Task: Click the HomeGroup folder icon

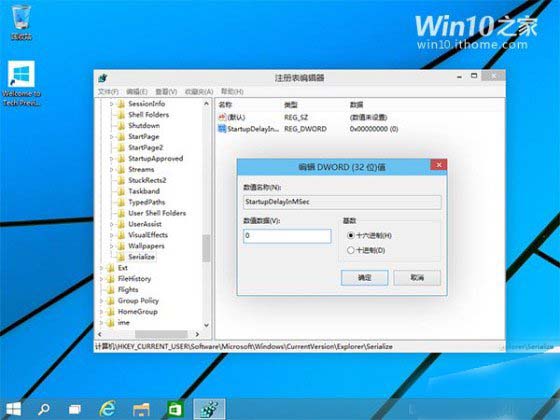Action: coord(111,311)
